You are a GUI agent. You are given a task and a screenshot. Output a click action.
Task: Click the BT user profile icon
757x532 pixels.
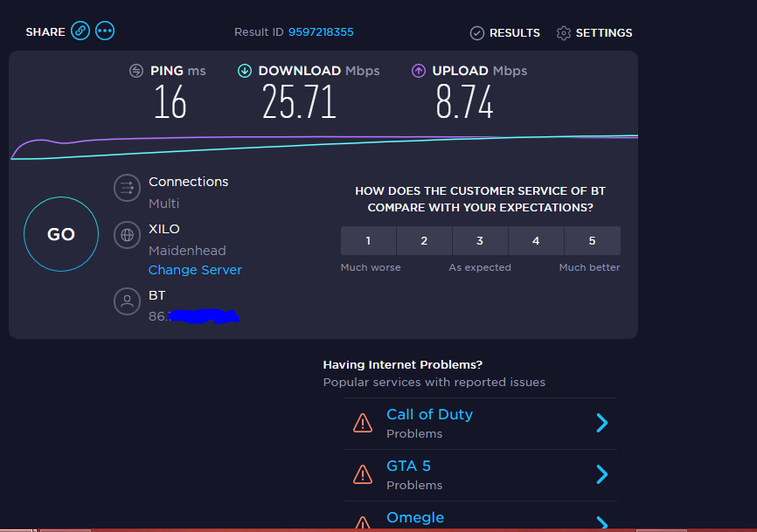(127, 301)
